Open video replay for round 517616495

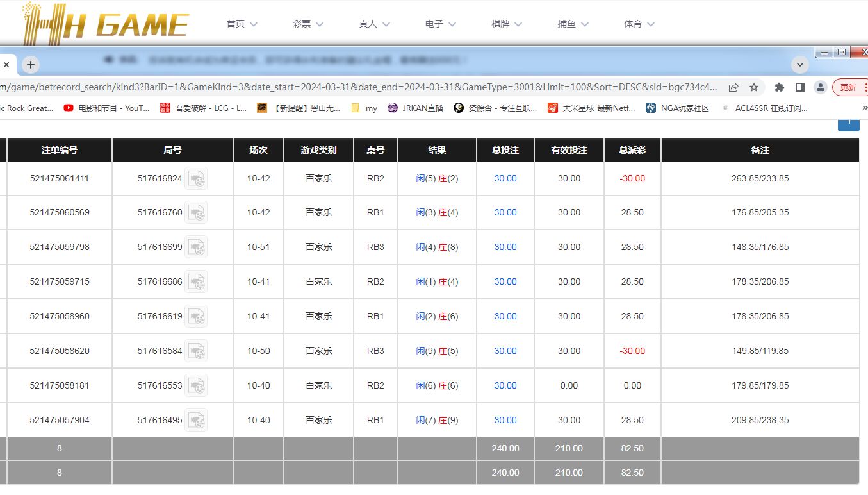196,421
